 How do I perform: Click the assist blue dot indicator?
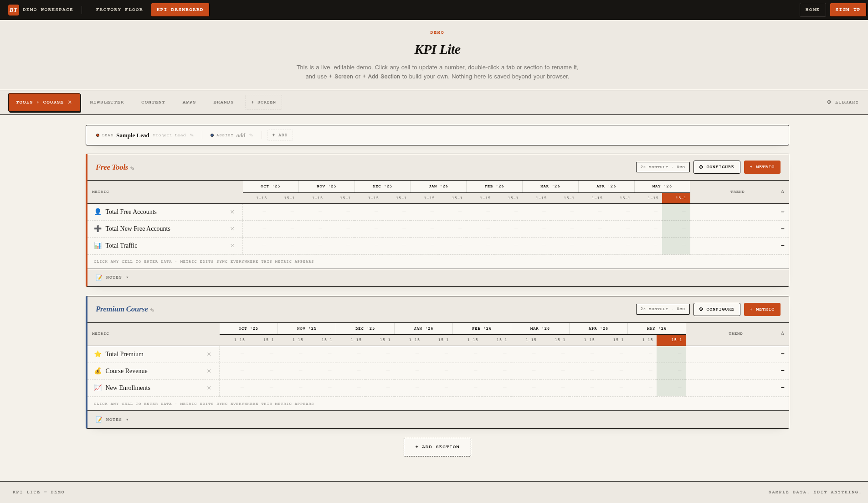[x=212, y=135]
